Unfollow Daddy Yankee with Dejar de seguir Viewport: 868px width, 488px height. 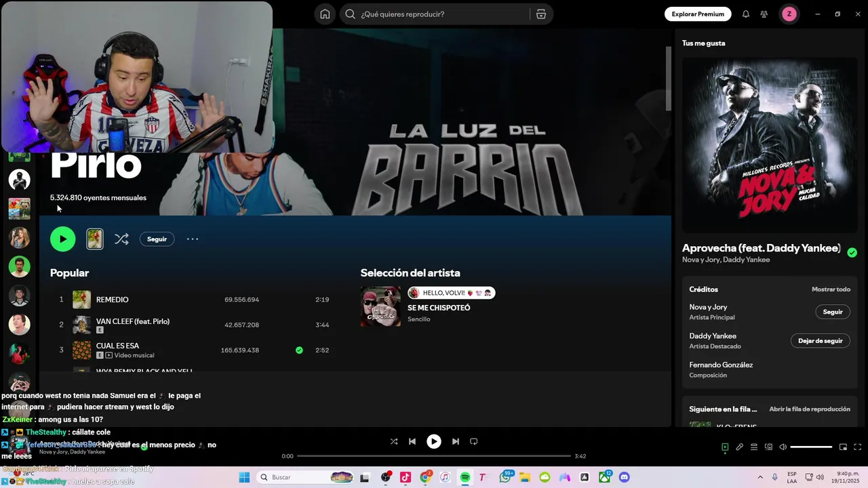[x=820, y=341]
